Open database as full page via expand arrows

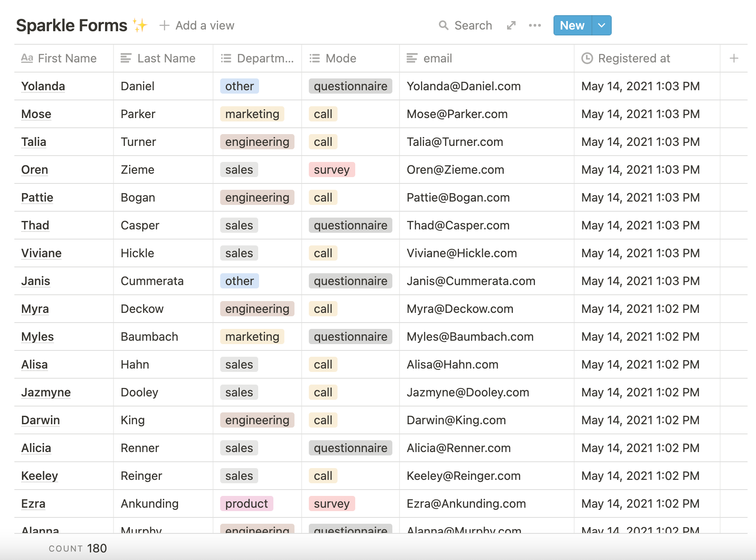click(x=511, y=25)
